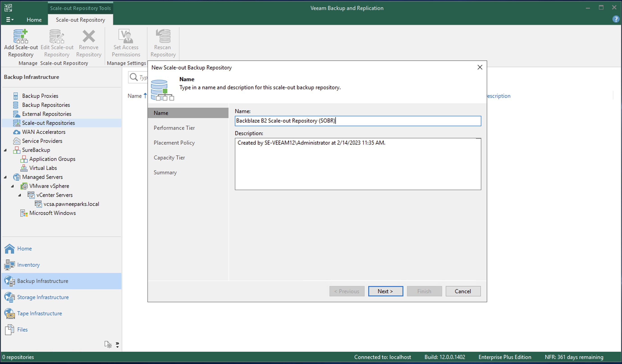Click the Home view house icon
Viewport: 622px width, 364px height.
click(x=9, y=248)
